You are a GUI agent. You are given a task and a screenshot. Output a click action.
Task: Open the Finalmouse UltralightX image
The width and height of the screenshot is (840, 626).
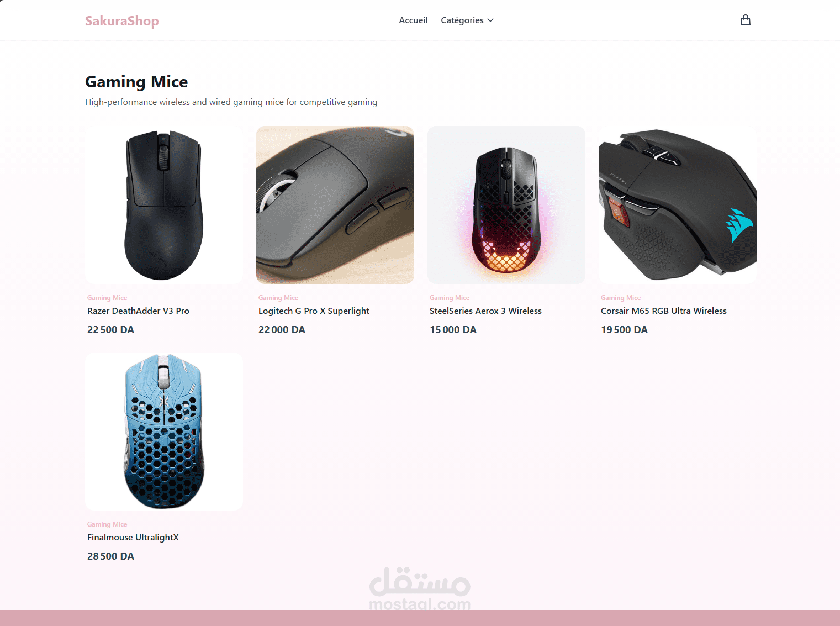click(x=164, y=432)
